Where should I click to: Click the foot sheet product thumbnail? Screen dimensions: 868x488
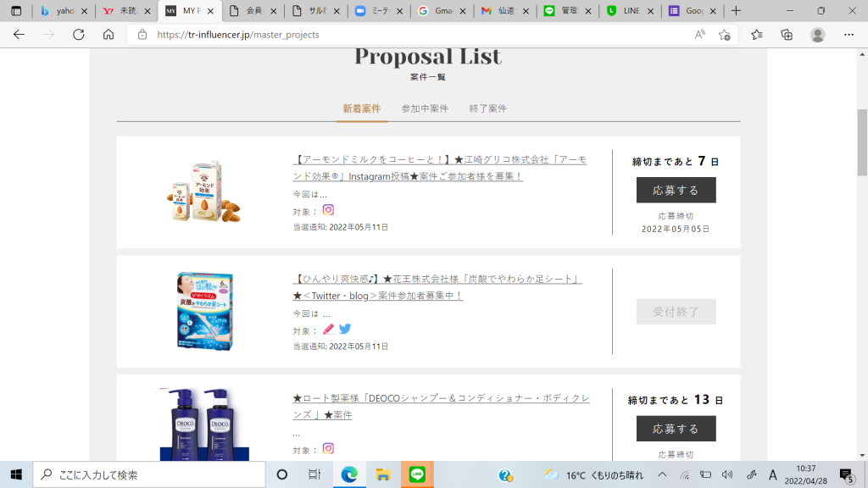[x=205, y=311]
